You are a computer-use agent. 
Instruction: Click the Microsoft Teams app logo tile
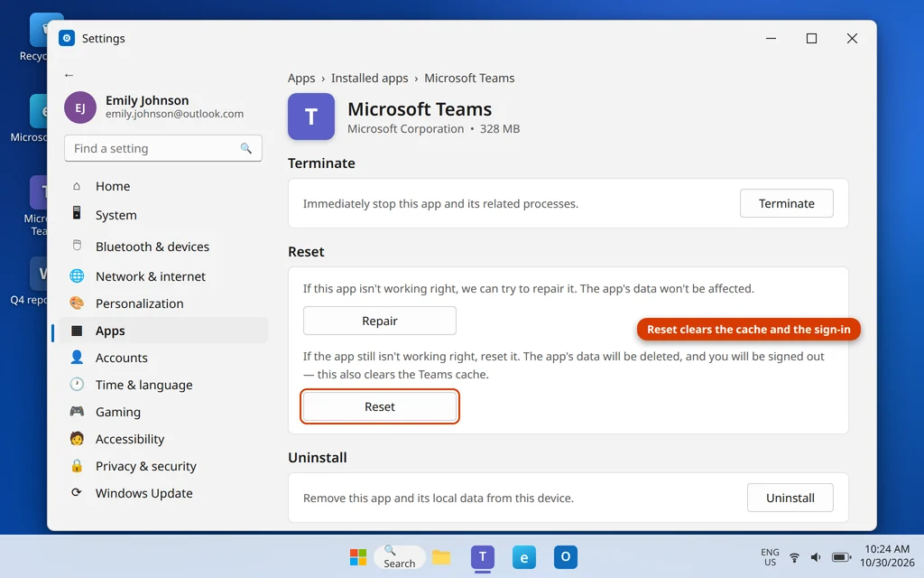(x=311, y=117)
